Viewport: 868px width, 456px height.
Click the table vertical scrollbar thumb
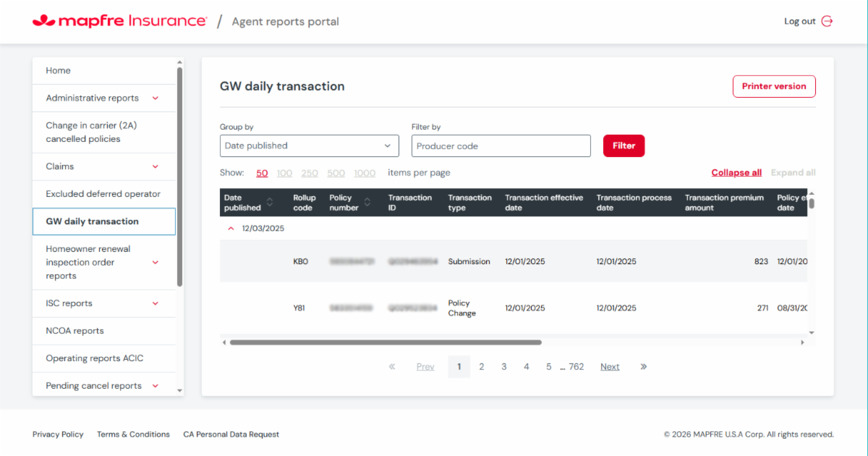tap(812, 203)
